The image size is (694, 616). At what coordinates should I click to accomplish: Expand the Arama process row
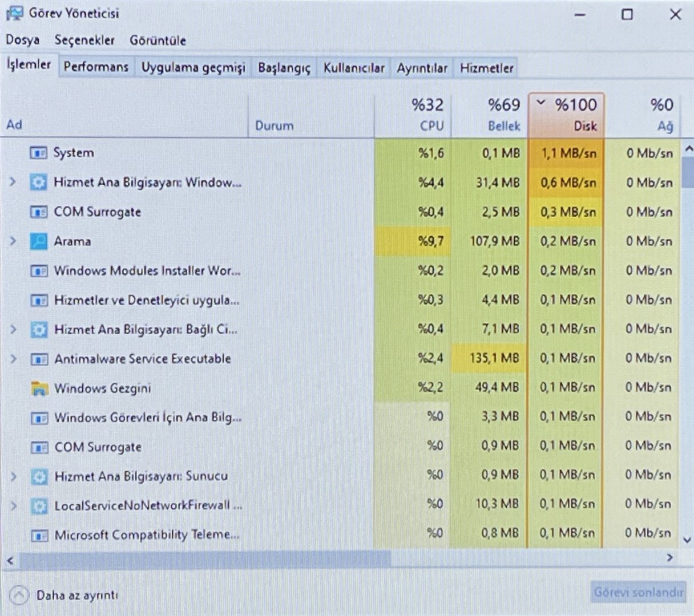point(13,241)
